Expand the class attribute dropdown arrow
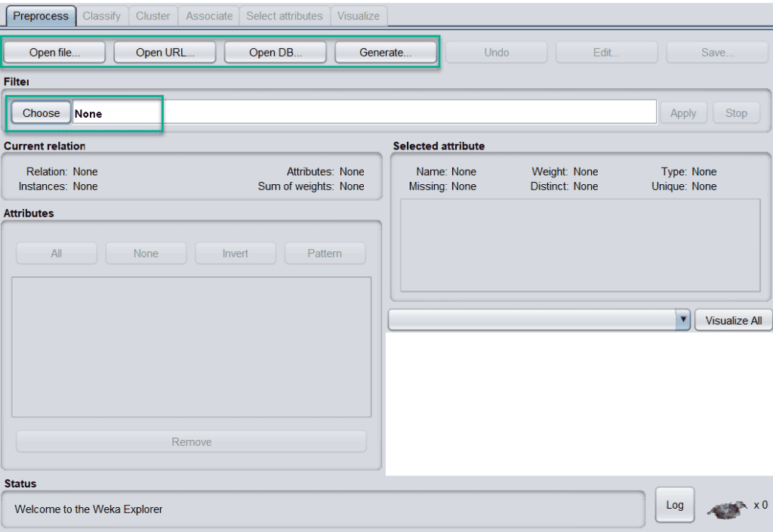Image resolution: width=773 pixels, height=532 pixels. (683, 320)
